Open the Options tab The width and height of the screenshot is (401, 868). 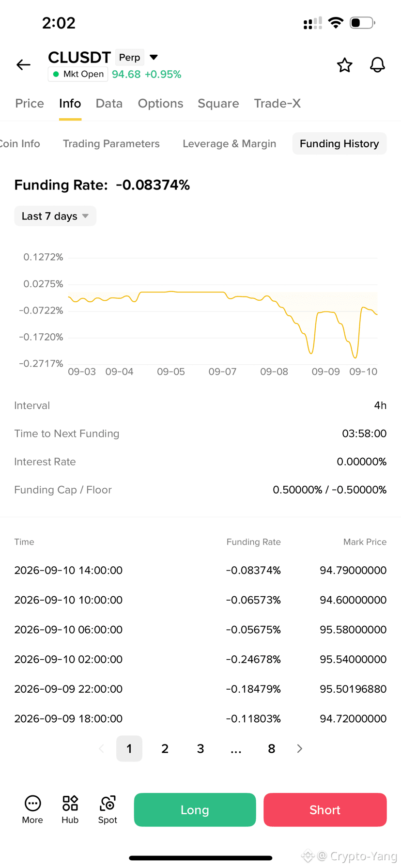point(160,103)
